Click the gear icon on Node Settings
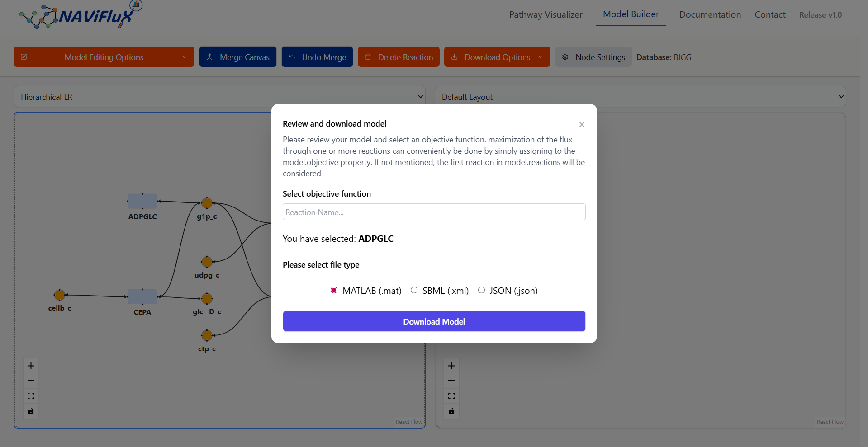868x447 pixels. click(565, 57)
